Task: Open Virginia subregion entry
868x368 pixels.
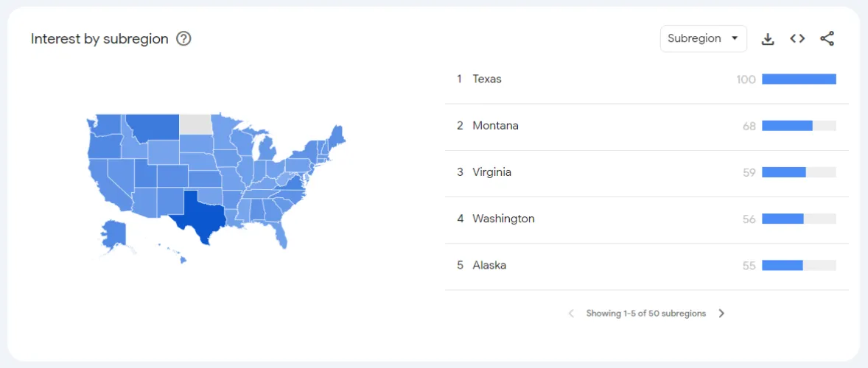Action: (x=491, y=172)
